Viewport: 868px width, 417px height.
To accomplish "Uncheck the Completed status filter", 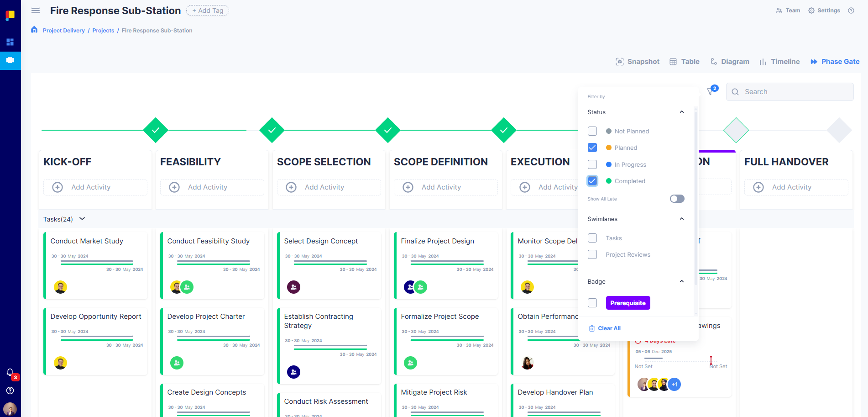I will 592,181.
